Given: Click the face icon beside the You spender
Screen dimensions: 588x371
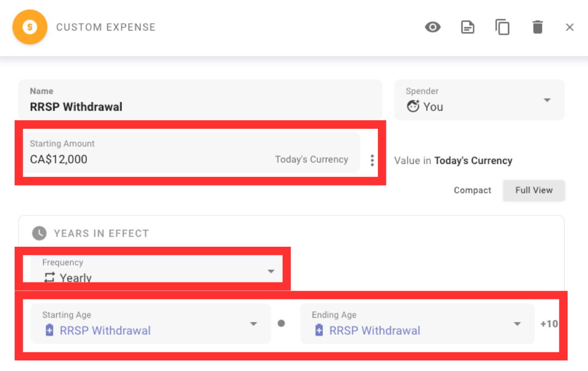Looking at the screenshot, I should pyautogui.click(x=413, y=106).
